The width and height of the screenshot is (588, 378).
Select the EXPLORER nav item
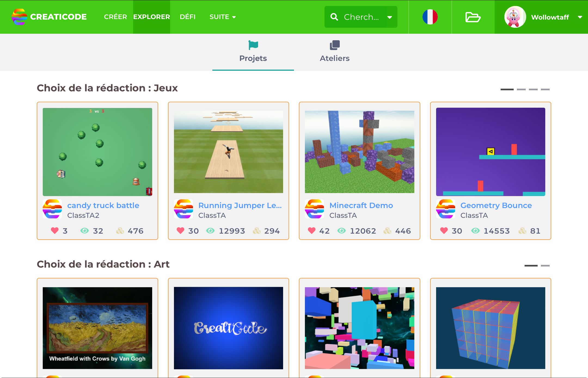click(152, 17)
